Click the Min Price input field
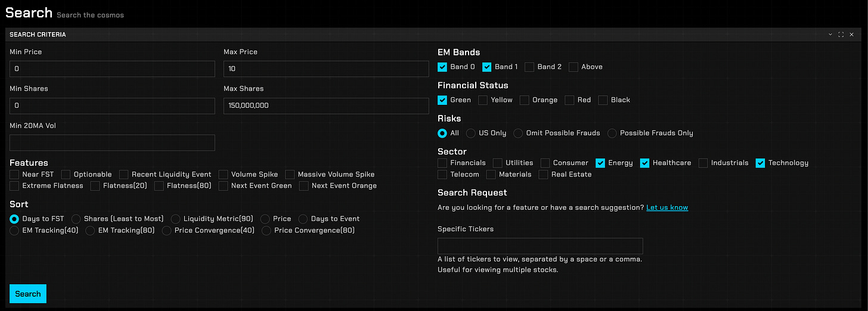Image resolution: width=868 pixels, height=311 pixels. point(112,69)
